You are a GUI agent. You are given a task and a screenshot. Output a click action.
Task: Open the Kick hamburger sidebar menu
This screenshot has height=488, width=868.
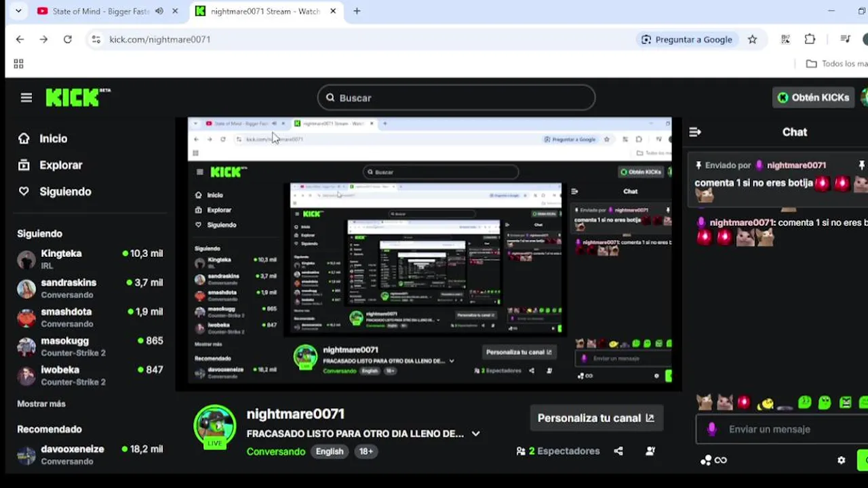pos(26,98)
